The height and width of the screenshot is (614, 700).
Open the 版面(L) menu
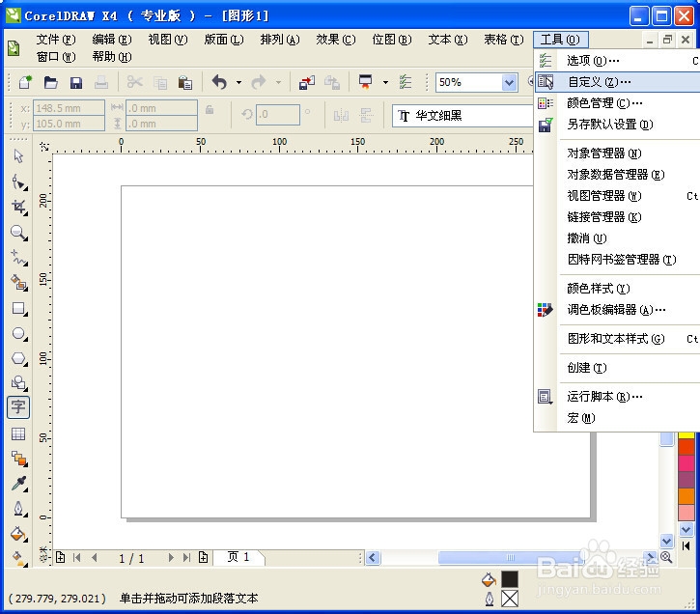point(224,40)
